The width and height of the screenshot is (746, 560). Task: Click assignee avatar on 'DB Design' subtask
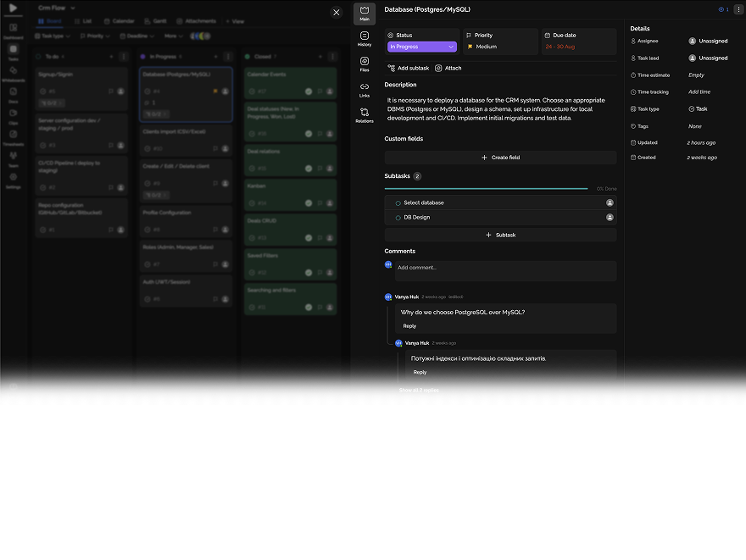click(610, 218)
